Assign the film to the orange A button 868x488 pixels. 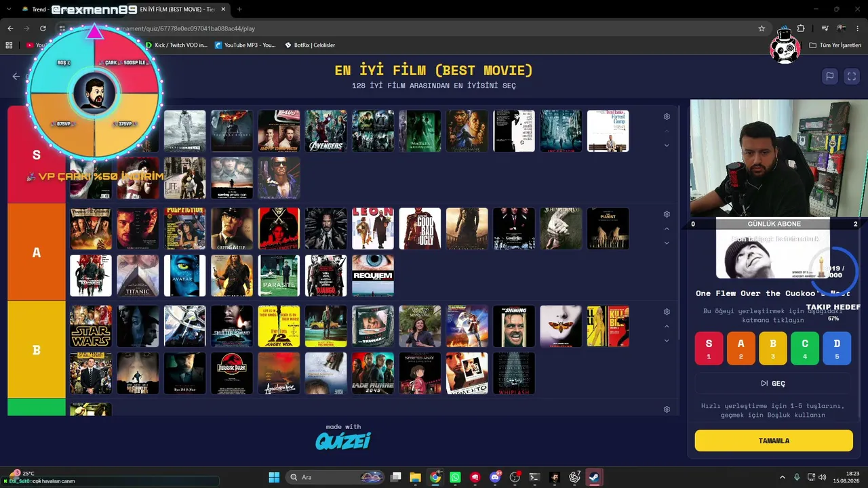[x=741, y=348]
